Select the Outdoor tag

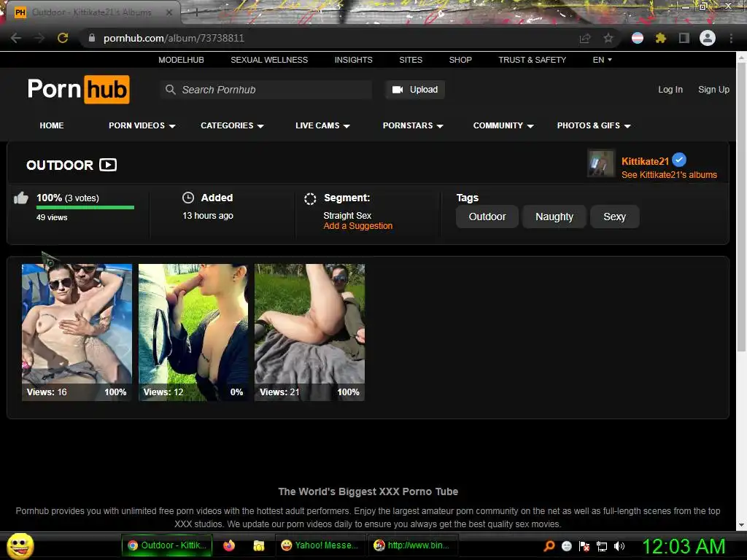click(x=487, y=217)
